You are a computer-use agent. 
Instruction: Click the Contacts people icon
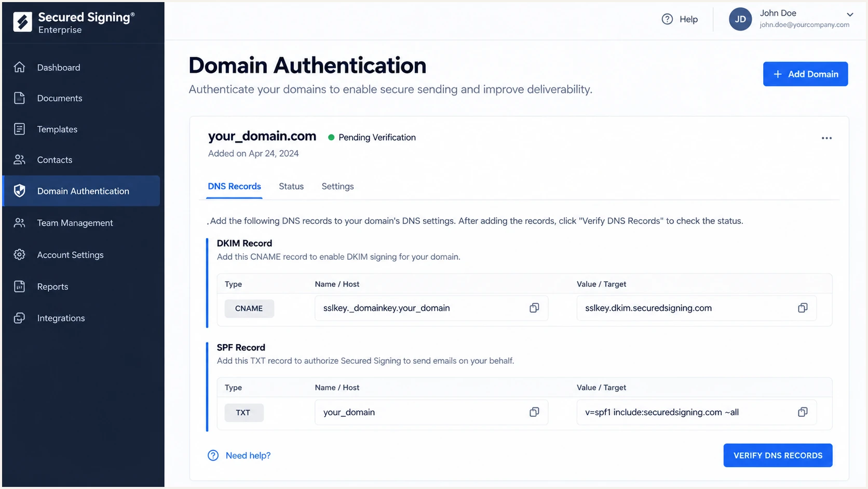point(20,160)
